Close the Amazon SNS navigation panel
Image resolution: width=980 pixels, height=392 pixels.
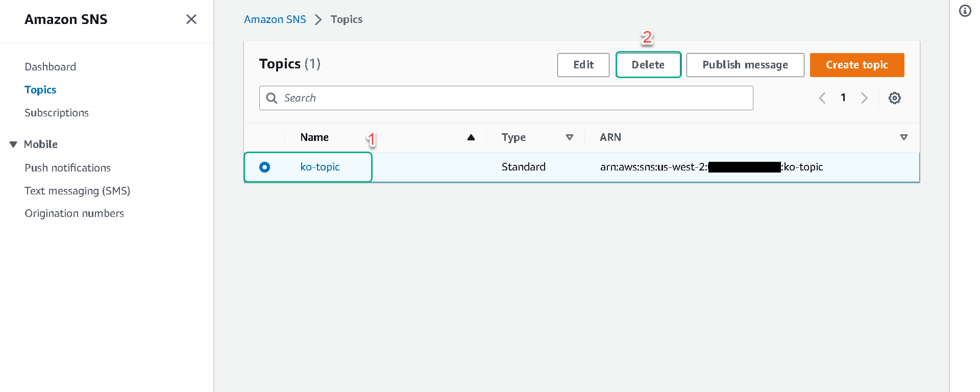pyautogui.click(x=191, y=19)
